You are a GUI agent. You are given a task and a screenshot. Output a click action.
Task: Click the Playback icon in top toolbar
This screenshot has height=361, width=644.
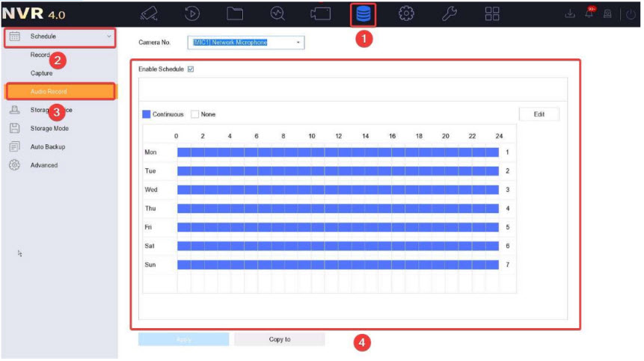click(192, 14)
